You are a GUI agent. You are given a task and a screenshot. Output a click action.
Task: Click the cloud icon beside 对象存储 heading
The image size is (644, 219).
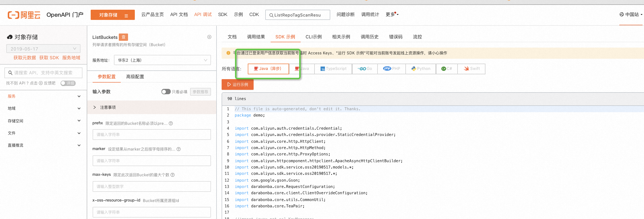click(x=10, y=37)
